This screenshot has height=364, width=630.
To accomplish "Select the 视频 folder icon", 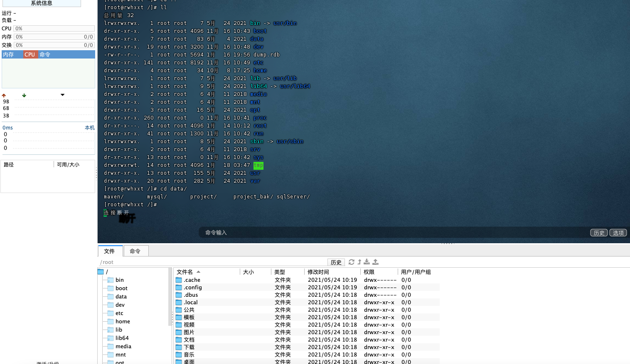I will 179,325.
